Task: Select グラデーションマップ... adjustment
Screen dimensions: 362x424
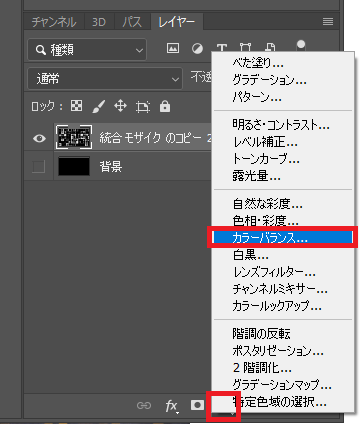Action: [x=283, y=385]
